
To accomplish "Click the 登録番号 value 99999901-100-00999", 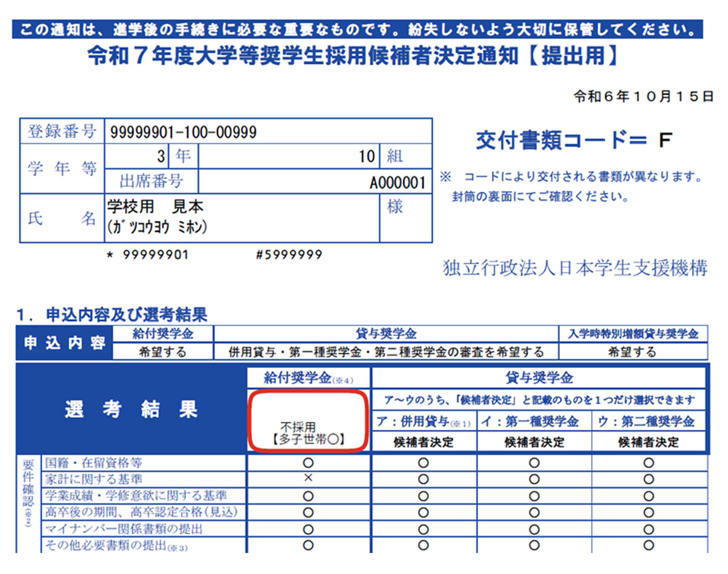I will tap(183, 132).
